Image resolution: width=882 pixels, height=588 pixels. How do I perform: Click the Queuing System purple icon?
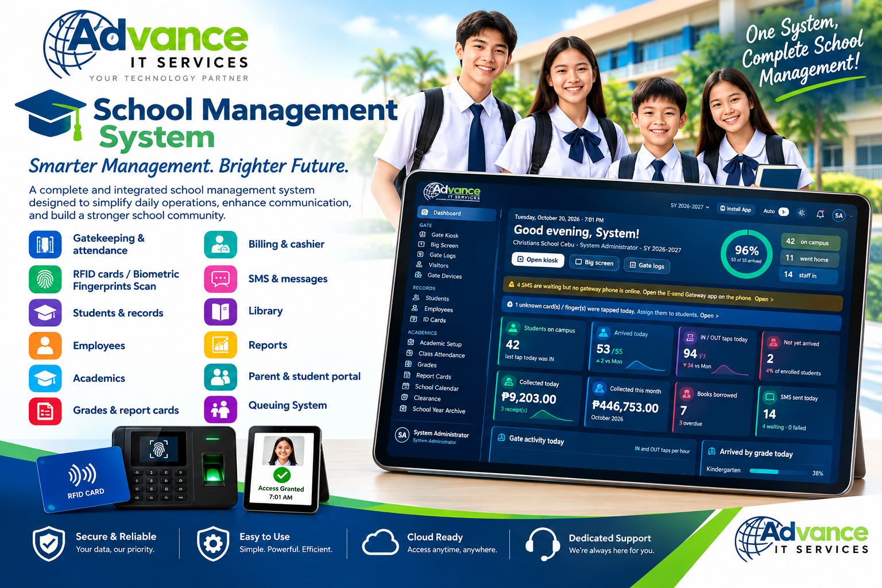220,409
